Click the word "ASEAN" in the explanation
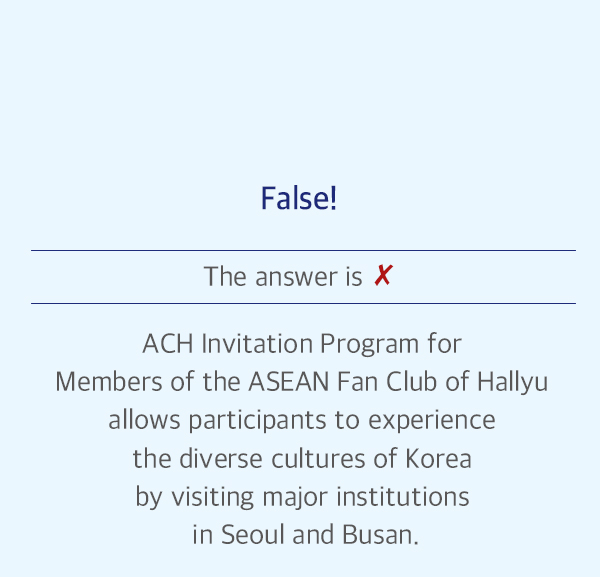The height and width of the screenshot is (577, 600). click(289, 382)
